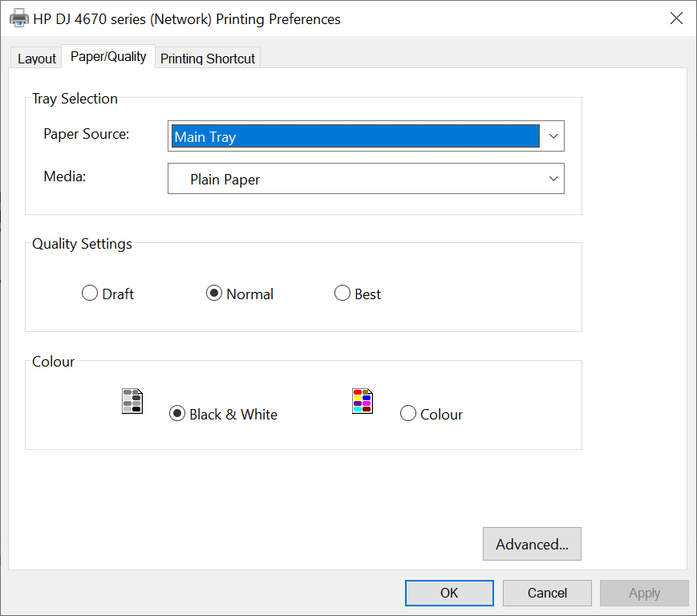Click the Tray Selection group title
This screenshot has width=697, height=616.
(75, 99)
